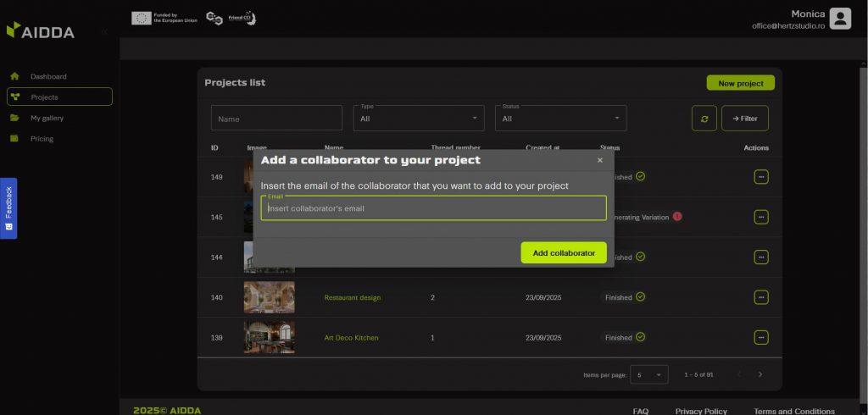Click the AIDDA logo
868x415 pixels.
(x=41, y=31)
